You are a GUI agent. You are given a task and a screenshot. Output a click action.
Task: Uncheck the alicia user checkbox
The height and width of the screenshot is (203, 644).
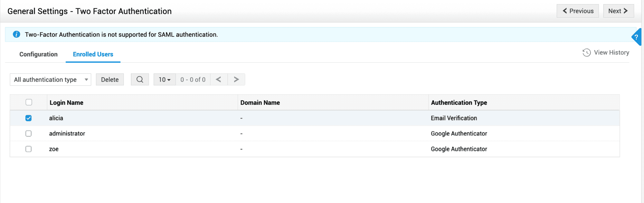[29, 118]
